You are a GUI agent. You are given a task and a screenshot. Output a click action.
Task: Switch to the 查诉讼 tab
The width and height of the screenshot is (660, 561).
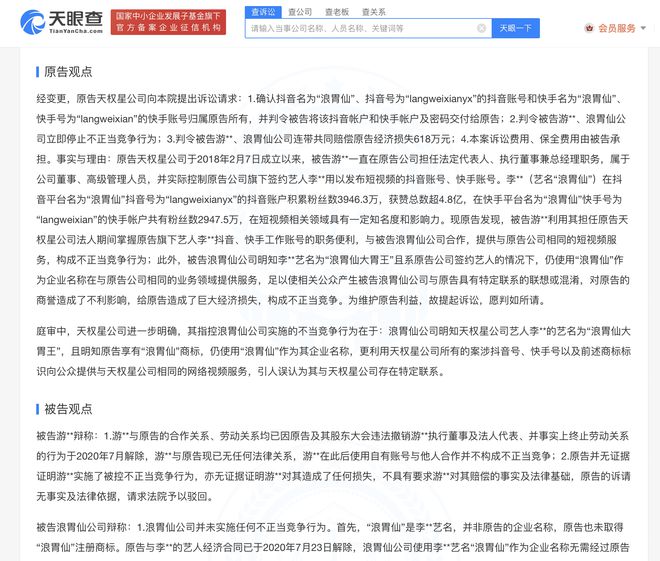[x=264, y=12]
